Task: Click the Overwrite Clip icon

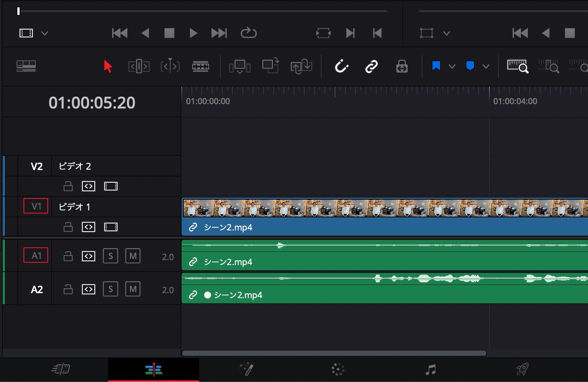Action: [270, 66]
